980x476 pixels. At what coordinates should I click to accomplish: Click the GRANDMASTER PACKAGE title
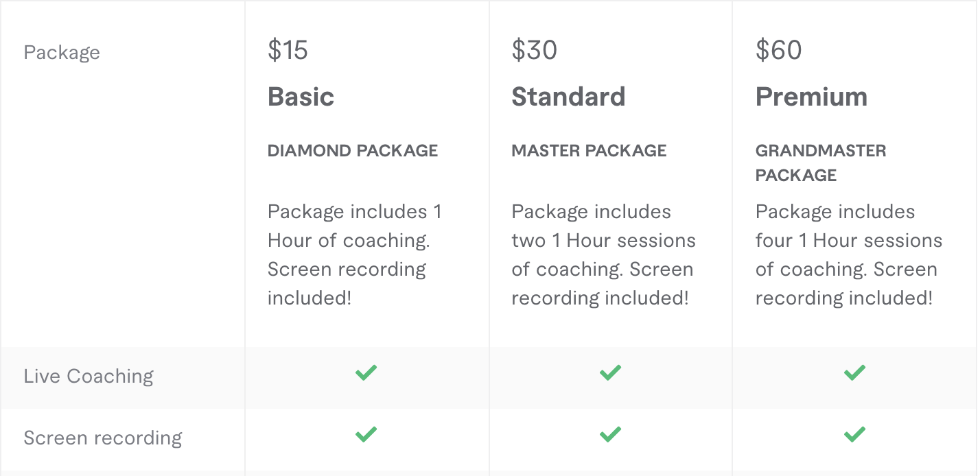coord(820,163)
